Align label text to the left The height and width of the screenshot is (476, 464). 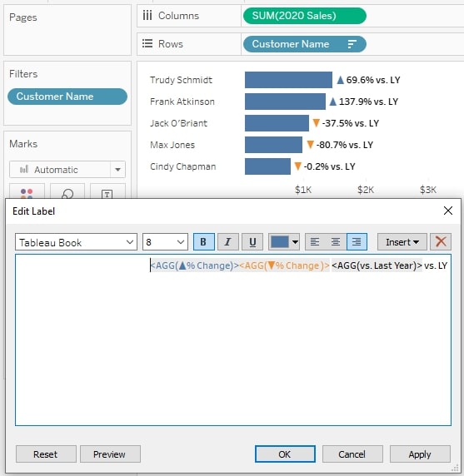point(315,242)
